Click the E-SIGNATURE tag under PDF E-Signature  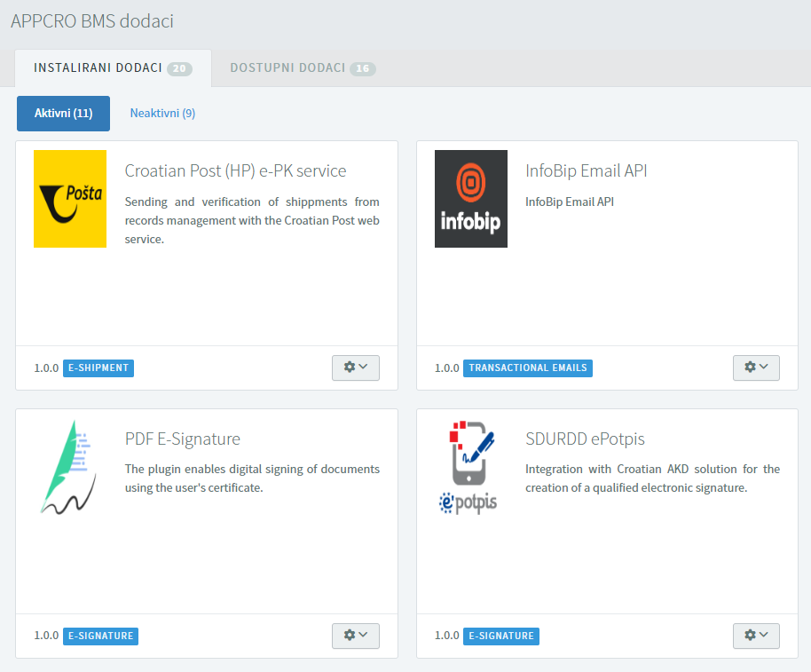pyautogui.click(x=100, y=636)
